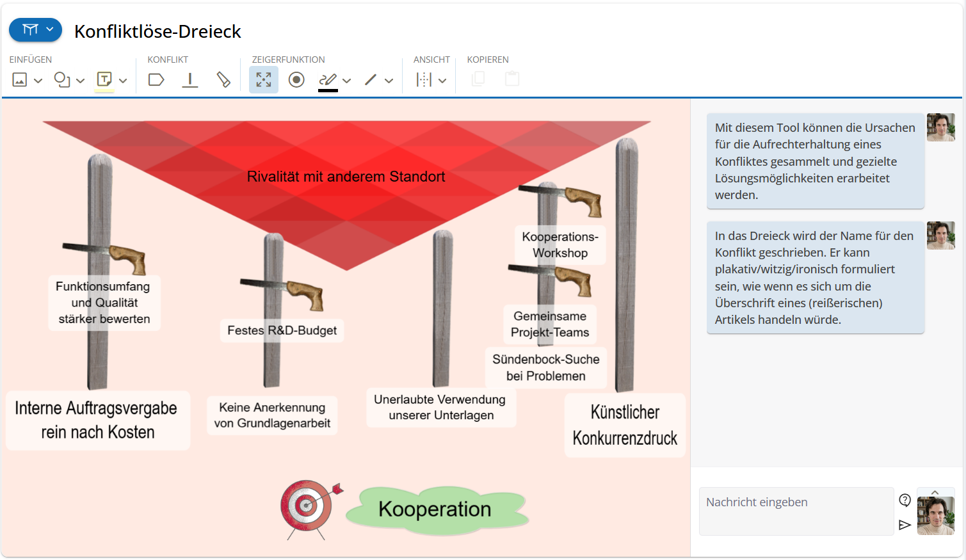Image resolution: width=966 pixels, height=560 pixels.
Task: Open the blue tool selector menu button
Action: pyautogui.click(x=36, y=29)
